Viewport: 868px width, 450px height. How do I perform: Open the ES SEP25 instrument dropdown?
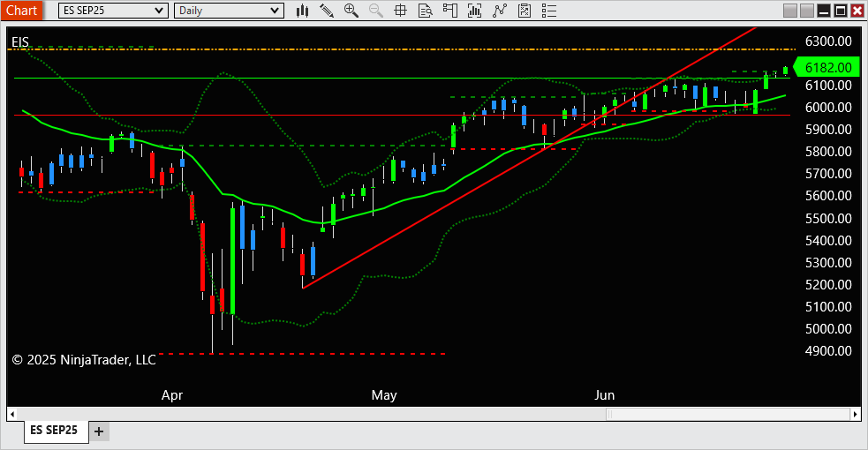click(114, 11)
